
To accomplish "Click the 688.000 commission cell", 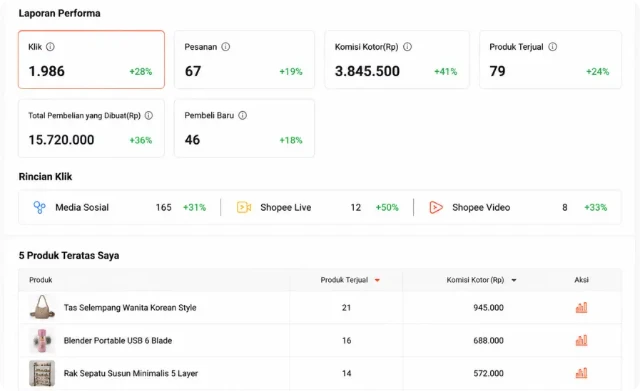I will click(x=488, y=340).
